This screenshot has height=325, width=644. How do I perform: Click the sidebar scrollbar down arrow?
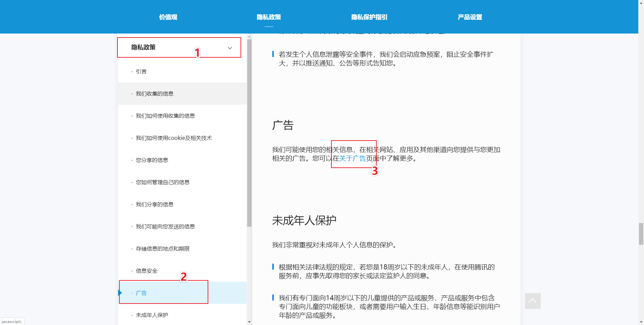249,322
